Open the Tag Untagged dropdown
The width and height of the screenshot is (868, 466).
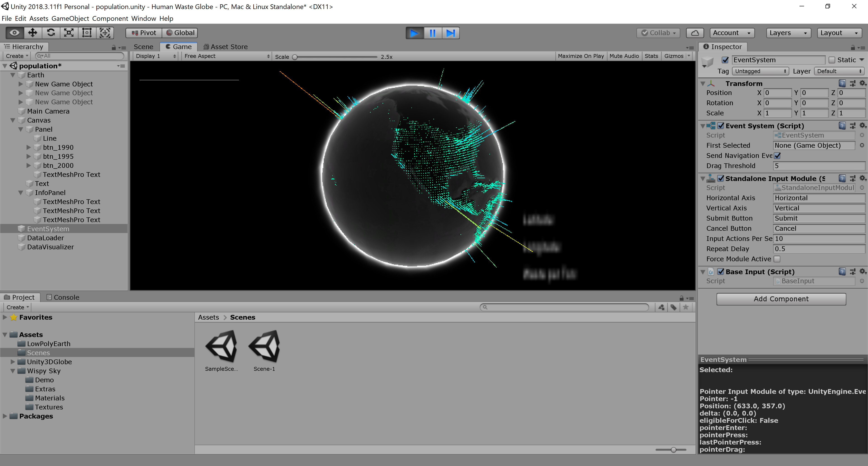click(760, 71)
